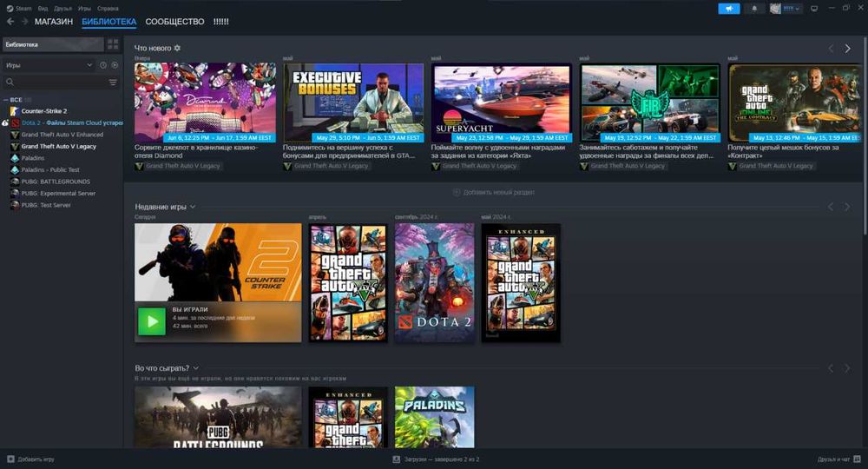Expand the Недавние игры shelf dropdown
This screenshot has height=469, width=868.
[x=193, y=207]
